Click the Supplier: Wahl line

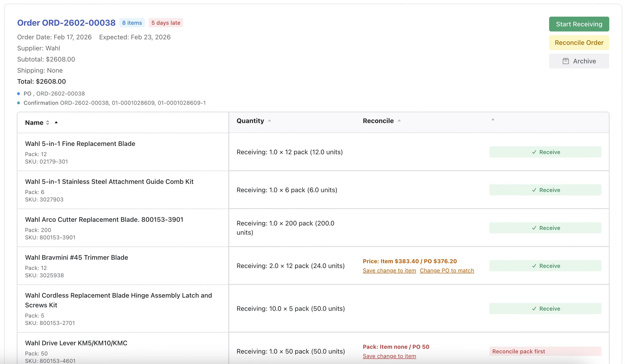38,48
